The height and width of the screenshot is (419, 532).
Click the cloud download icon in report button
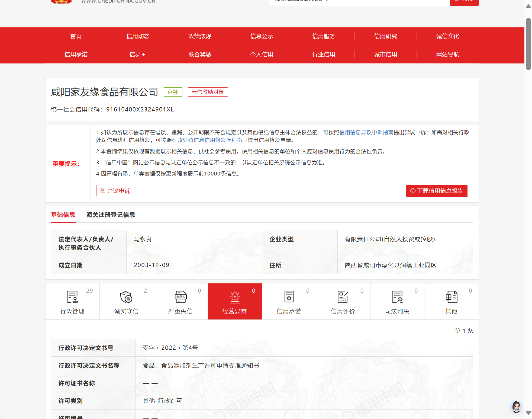click(413, 191)
